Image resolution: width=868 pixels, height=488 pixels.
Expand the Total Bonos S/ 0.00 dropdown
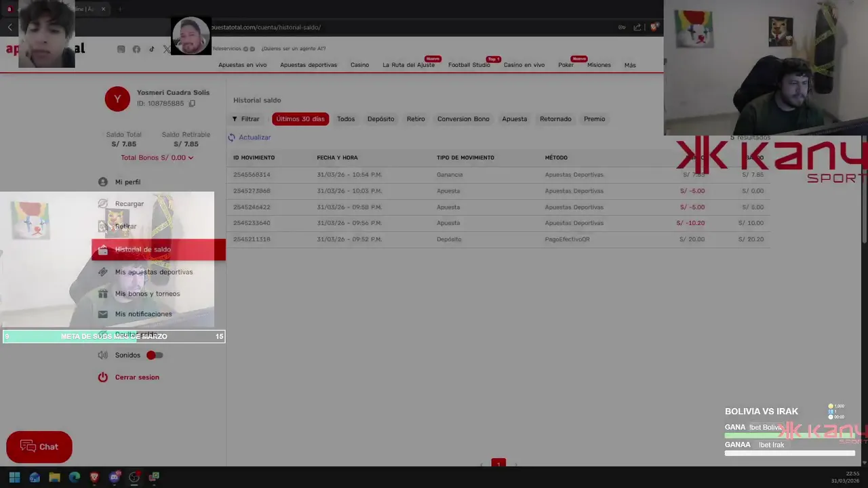(x=157, y=157)
